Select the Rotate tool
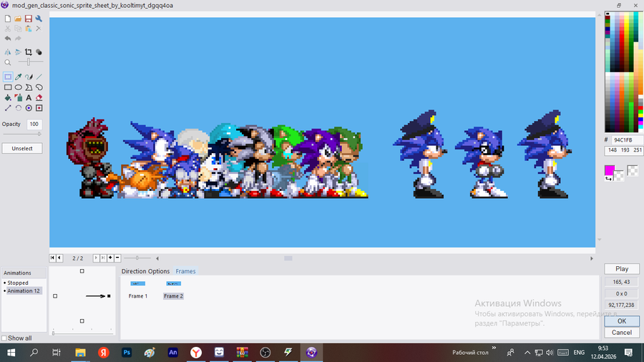Screen dimensions: 644x362 (19, 108)
